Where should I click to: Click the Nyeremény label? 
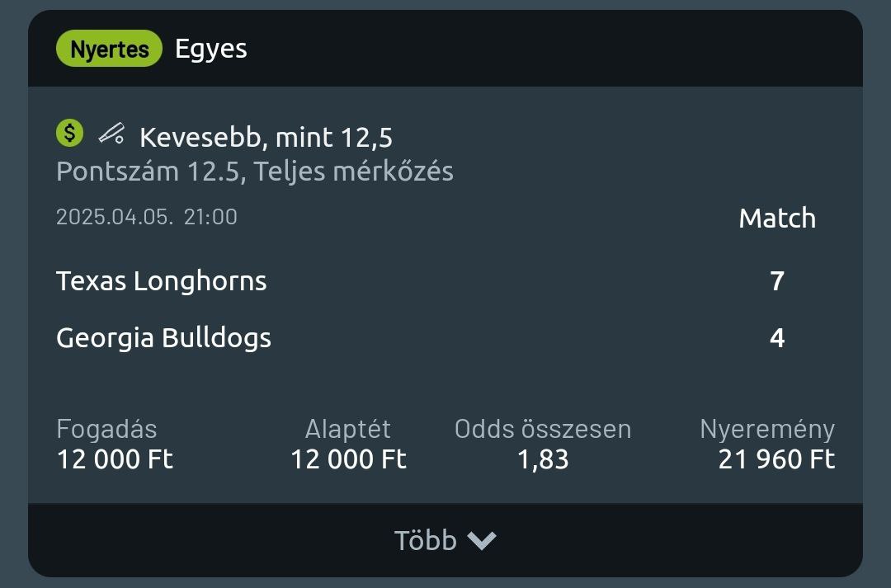[767, 430]
